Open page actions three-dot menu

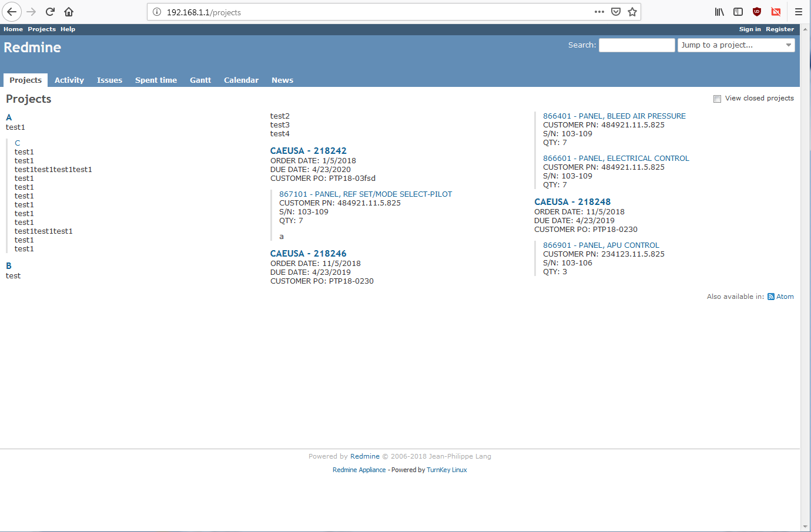[599, 12]
